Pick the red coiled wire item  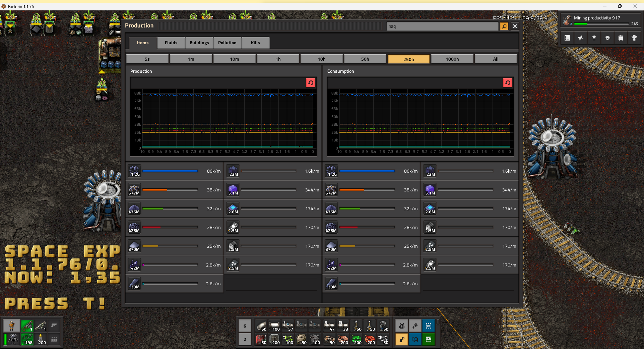[370, 339]
